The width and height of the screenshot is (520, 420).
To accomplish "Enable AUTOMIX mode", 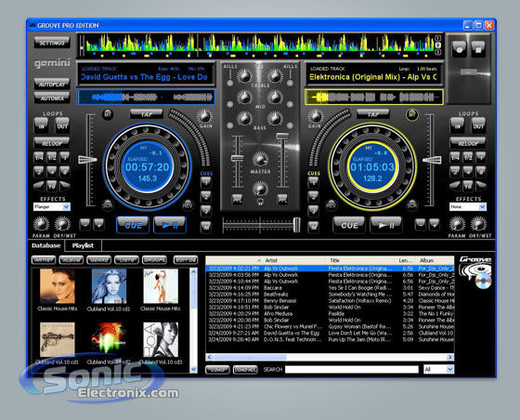I will click(52, 98).
